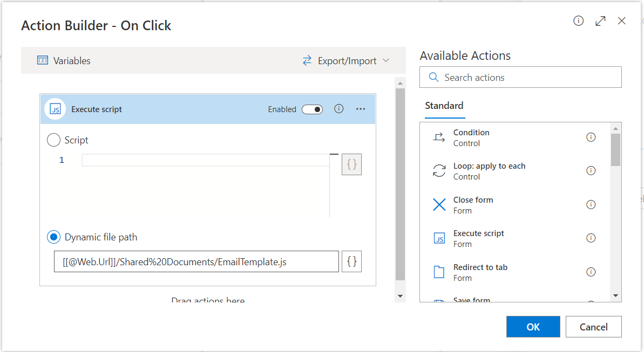Open the Variables panel
This screenshot has height=352, width=644.
64,61
